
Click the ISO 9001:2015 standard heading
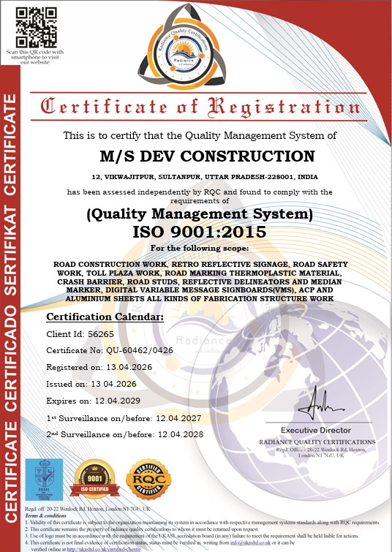pyautogui.click(x=200, y=232)
